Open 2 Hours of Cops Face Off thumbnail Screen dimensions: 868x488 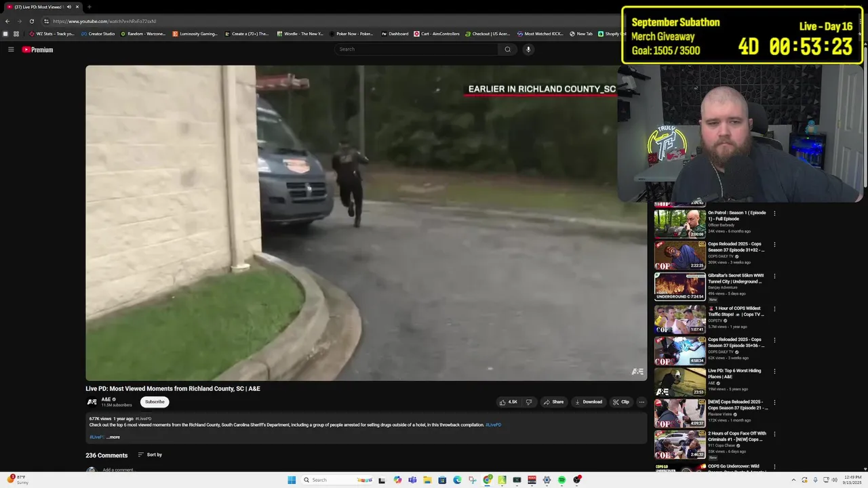coord(679,445)
